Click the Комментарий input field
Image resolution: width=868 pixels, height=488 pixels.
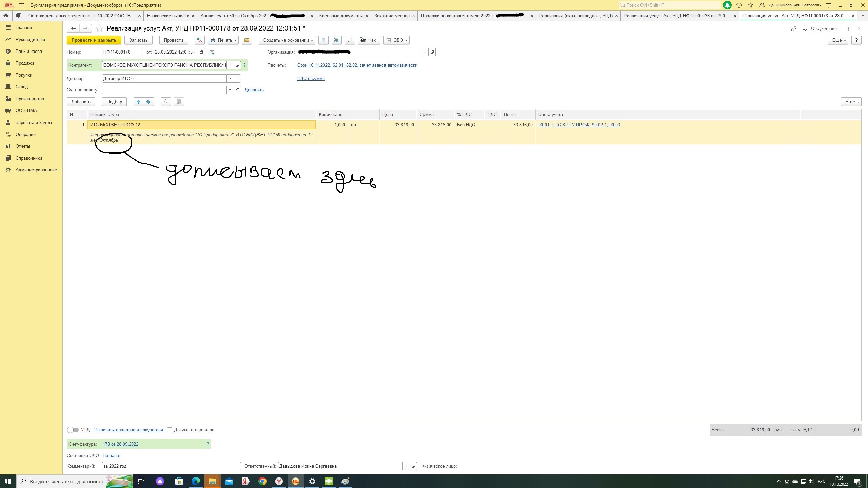coord(171,466)
